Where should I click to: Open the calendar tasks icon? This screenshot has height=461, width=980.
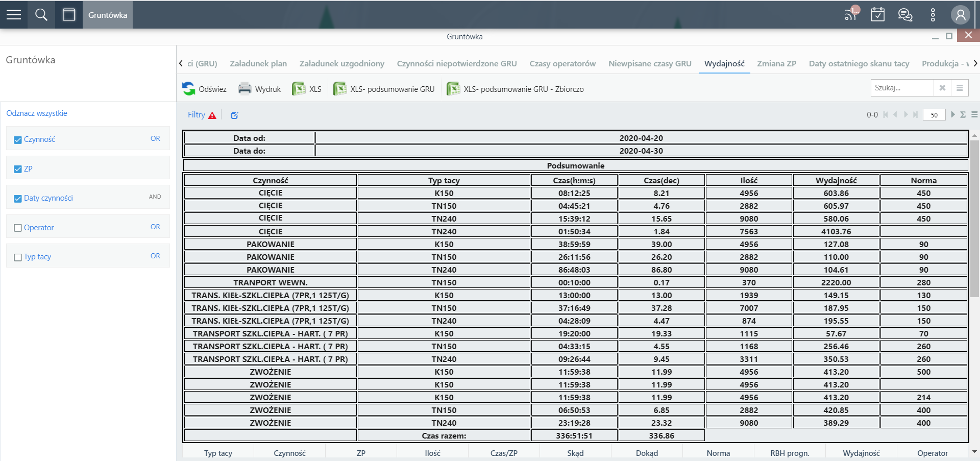[878, 14]
